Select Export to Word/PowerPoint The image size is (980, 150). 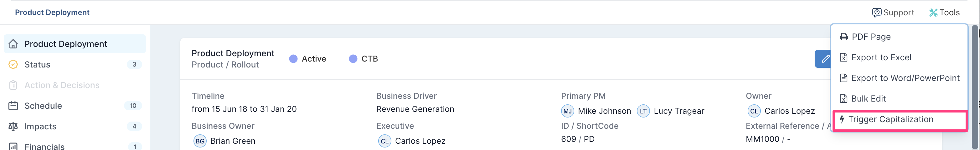[x=899, y=78]
